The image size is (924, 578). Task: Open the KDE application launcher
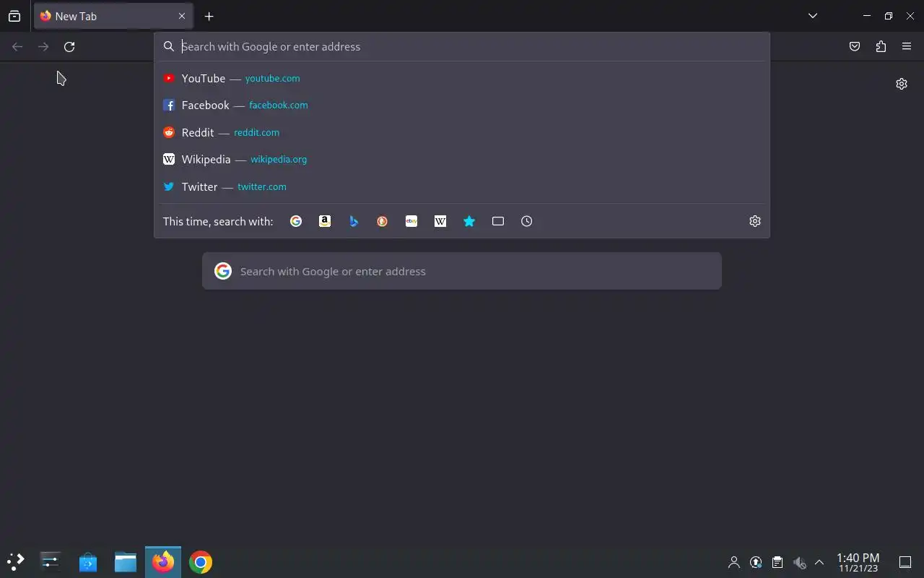coord(16,561)
